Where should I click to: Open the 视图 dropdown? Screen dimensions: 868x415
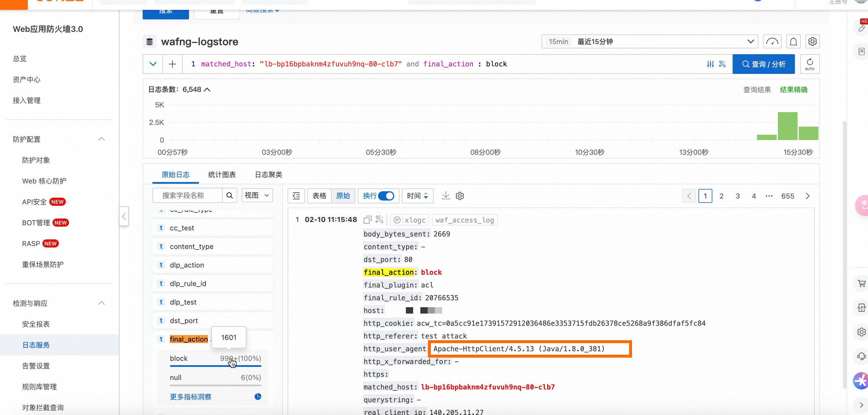(x=257, y=195)
